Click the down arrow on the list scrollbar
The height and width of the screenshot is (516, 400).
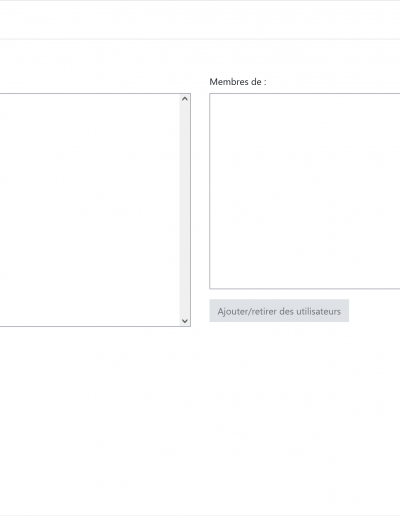click(185, 321)
